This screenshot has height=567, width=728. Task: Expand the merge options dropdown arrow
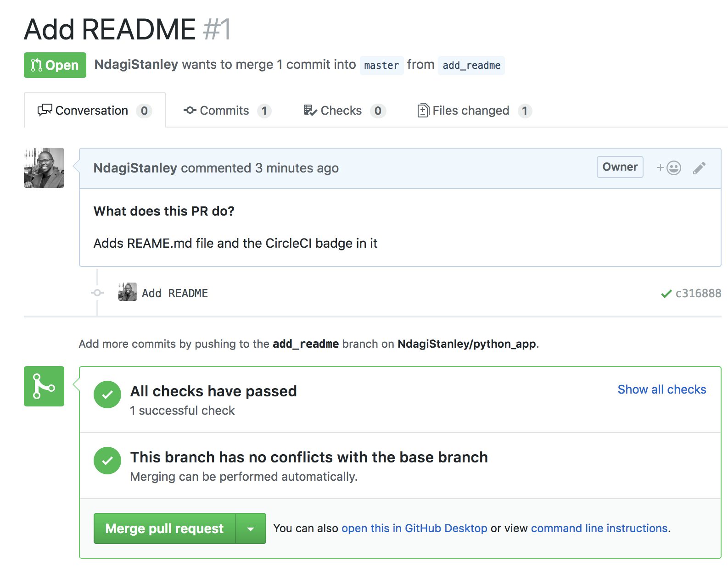[x=251, y=529]
